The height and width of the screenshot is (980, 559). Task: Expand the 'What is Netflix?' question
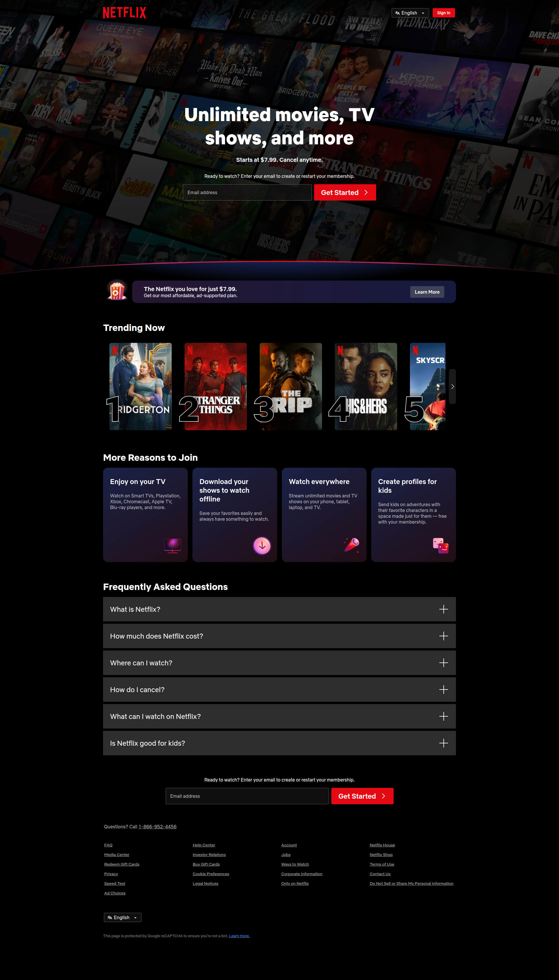(x=279, y=609)
